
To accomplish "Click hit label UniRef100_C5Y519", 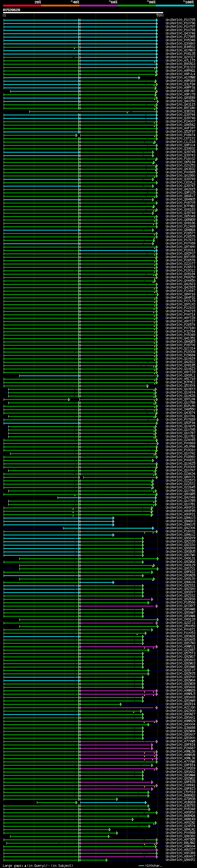I will pos(180,792).
